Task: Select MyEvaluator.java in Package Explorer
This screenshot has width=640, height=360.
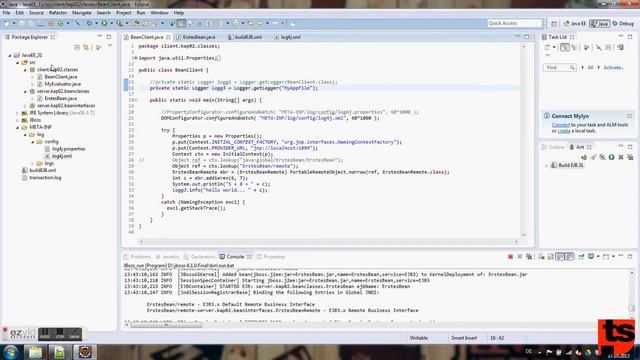Action: click(x=62, y=84)
